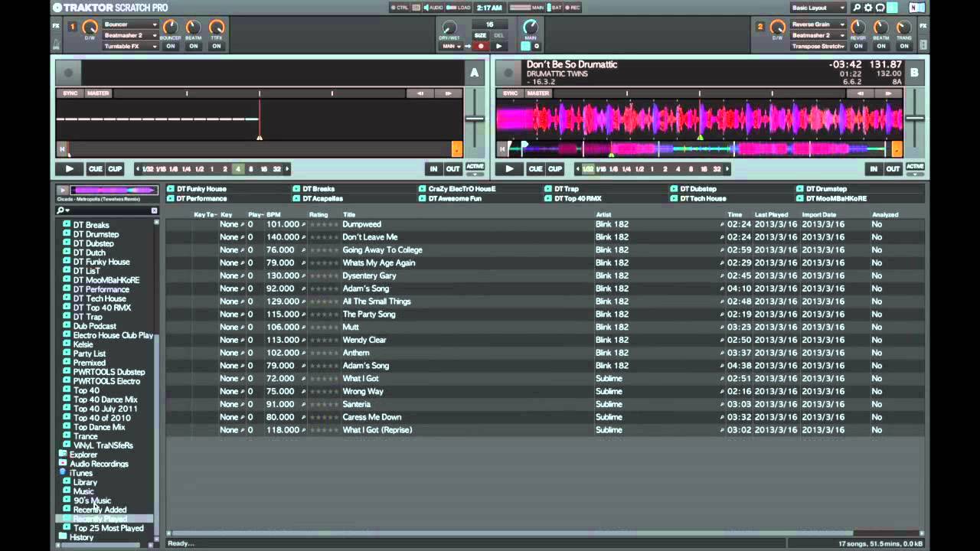
Task: Select the DT Dubstep favorite
Action: [698, 189]
